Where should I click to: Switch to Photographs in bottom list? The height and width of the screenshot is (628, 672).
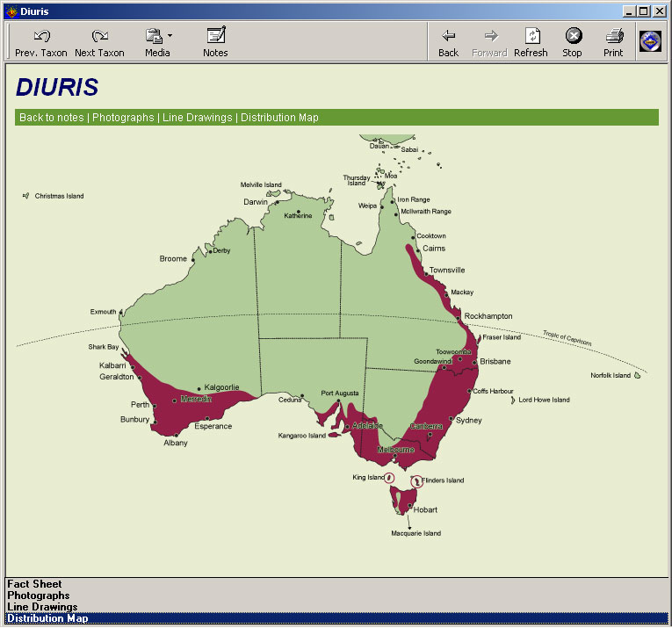pos(38,596)
